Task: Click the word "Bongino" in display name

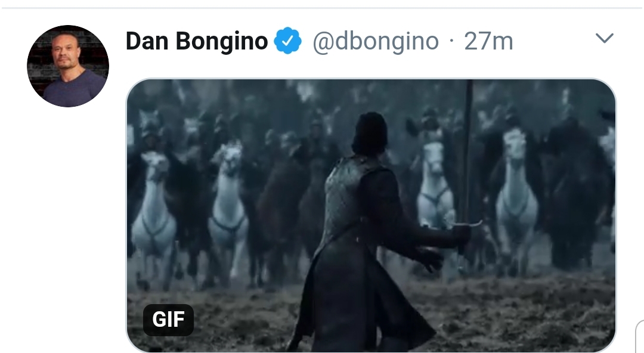Action: [222, 41]
